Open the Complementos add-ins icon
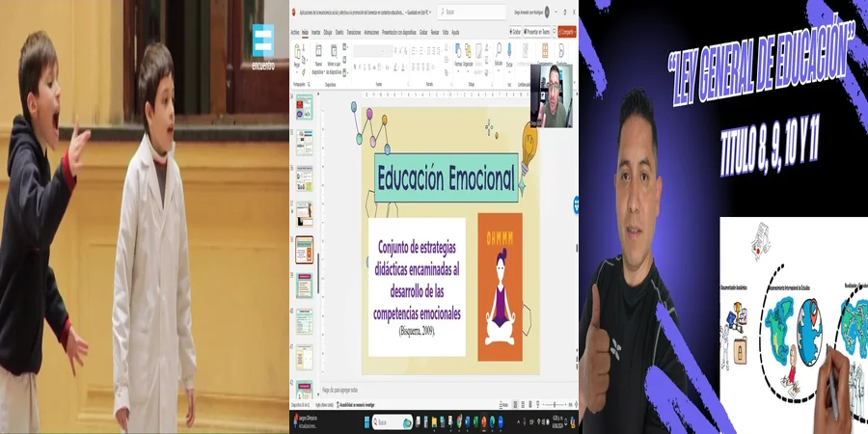 click(545, 50)
